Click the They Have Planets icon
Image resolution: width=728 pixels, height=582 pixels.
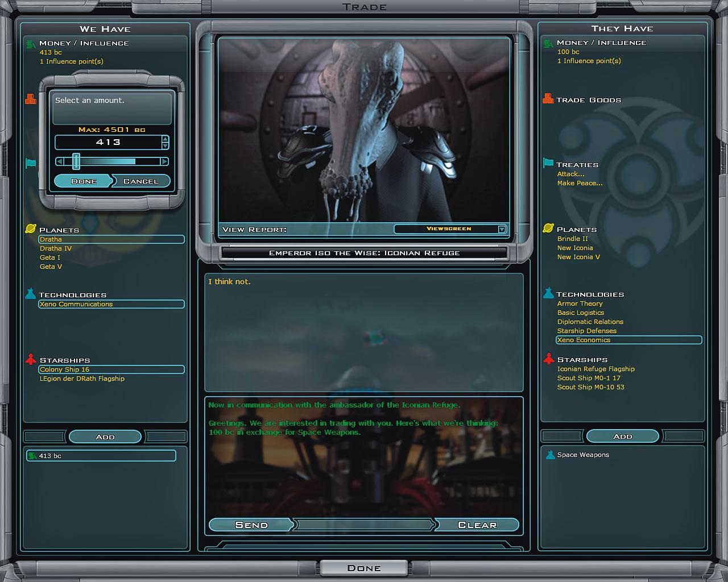point(548,228)
